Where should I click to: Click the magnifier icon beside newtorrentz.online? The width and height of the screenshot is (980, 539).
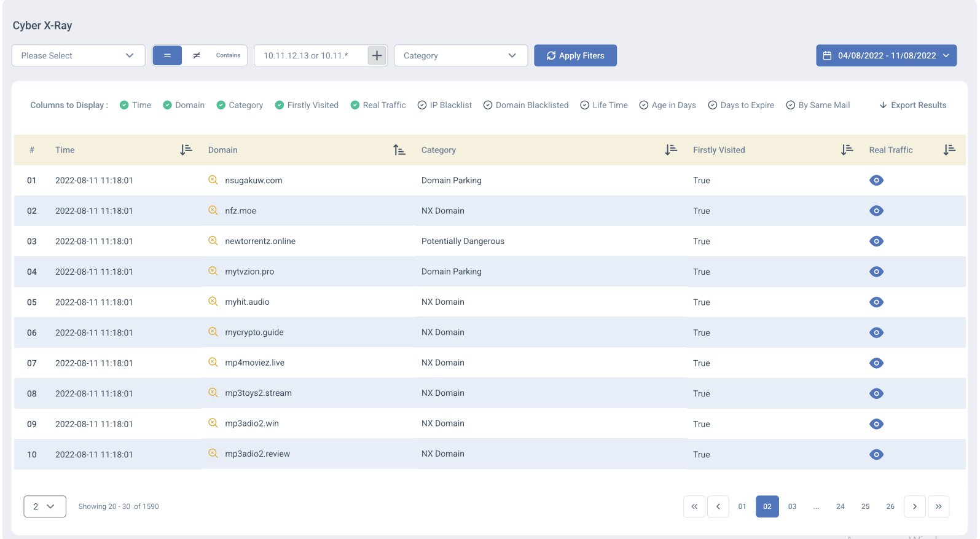coord(213,241)
